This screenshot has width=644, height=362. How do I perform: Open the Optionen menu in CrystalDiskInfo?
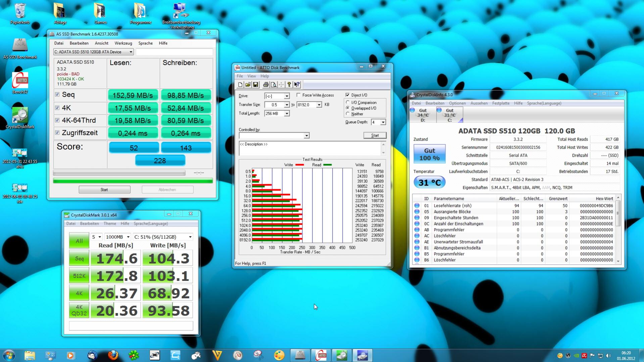click(x=457, y=103)
